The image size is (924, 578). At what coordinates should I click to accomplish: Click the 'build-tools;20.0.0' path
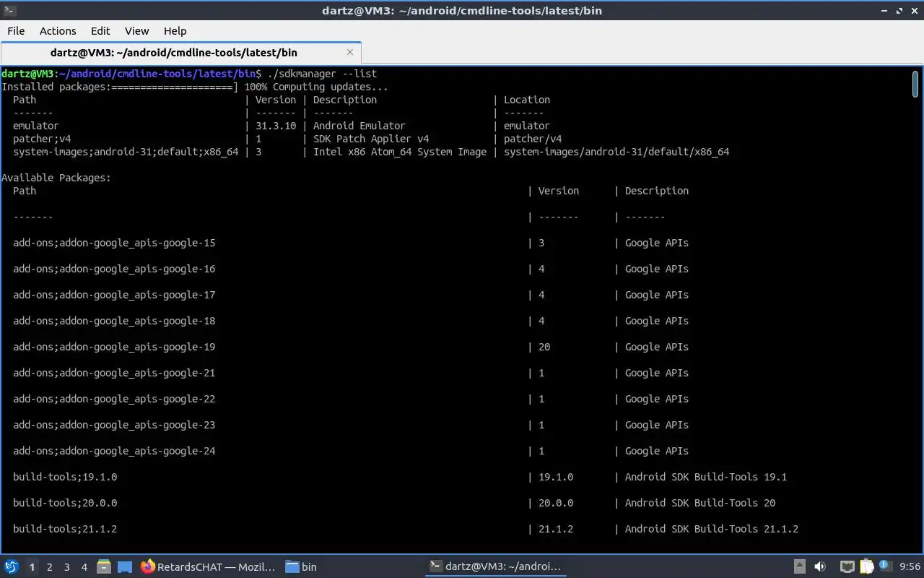(65, 503)
